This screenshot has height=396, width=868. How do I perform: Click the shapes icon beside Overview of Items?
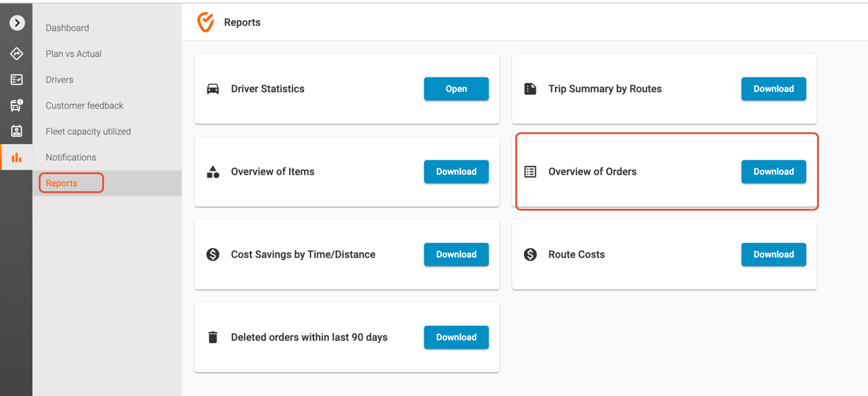click(x=213, y=172)
